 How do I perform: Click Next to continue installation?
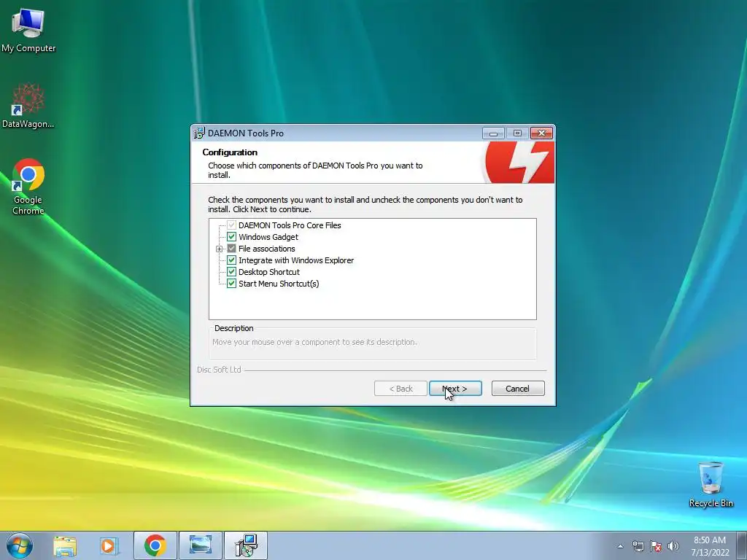[455, 389]
